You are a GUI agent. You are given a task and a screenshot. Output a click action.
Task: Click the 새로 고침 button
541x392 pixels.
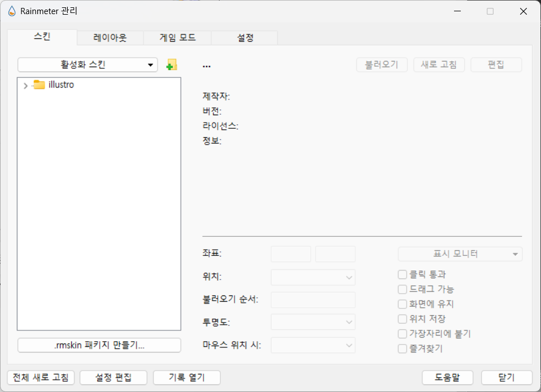pyautogui.click(x=439, y=65)
